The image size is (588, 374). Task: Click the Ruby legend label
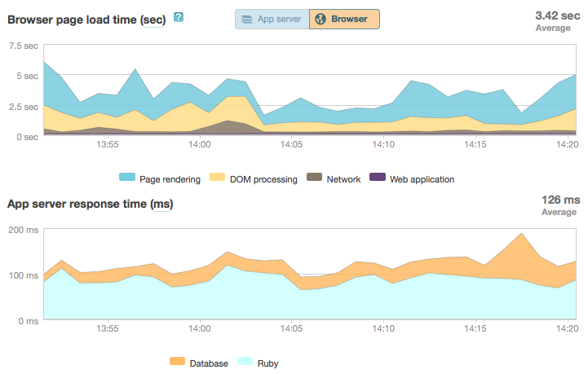[267, 363]
